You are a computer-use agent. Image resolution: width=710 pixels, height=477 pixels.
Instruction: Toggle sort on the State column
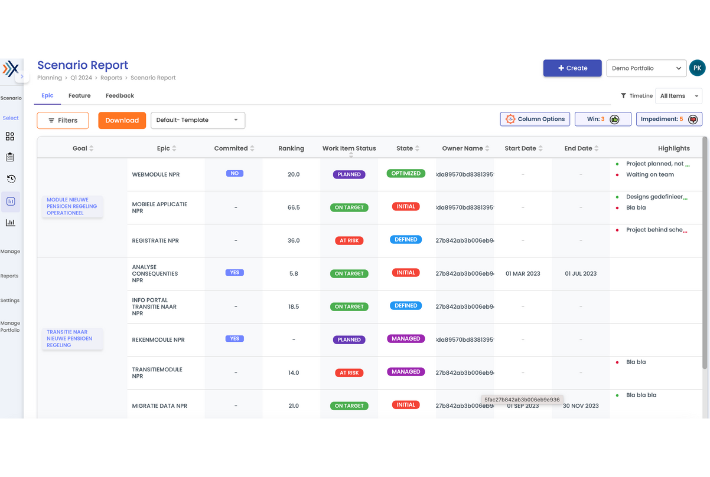click(405, 148)
